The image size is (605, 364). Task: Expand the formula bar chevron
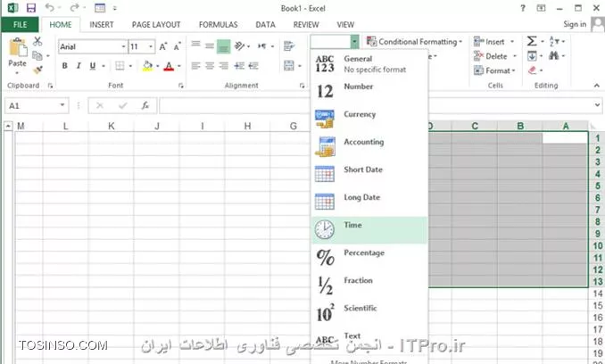[597, 105]
